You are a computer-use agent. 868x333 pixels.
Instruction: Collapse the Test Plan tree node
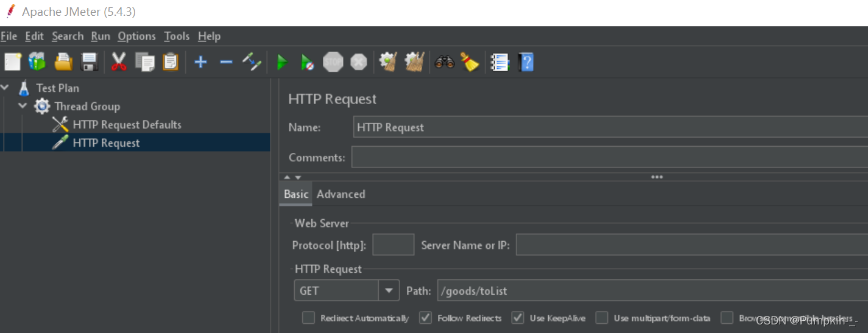5,88
